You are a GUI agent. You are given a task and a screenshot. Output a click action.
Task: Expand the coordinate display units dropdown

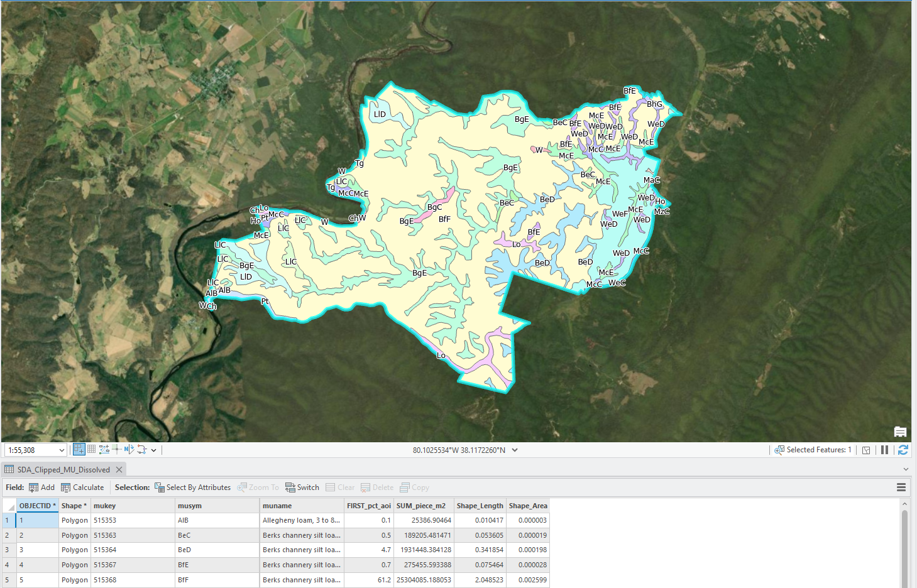[515, 450]
